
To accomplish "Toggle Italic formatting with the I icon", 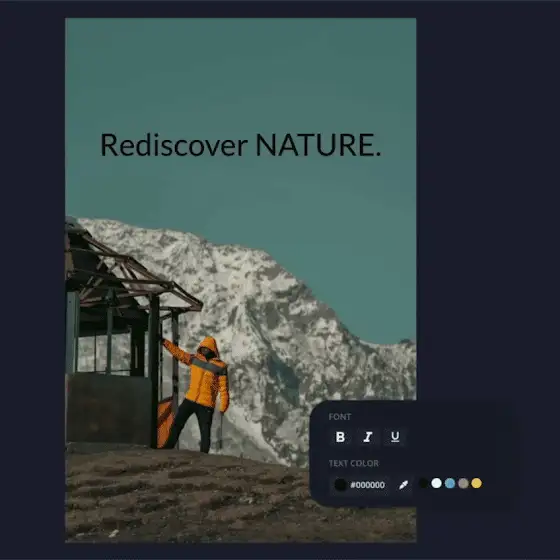I will tap(368, 437).
